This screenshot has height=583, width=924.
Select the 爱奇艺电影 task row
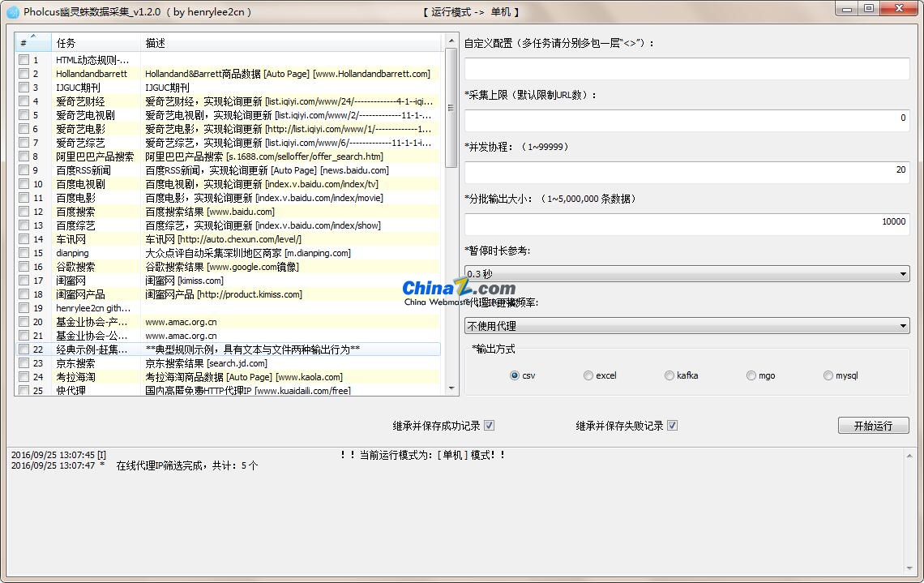(x=228, y=128)
